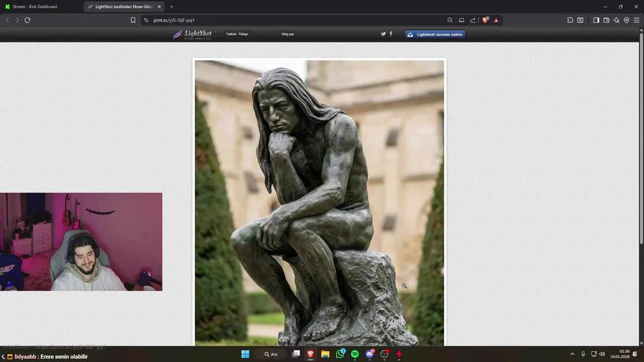Click the Giriş yap sign-in link
This screenshot has height=362, width=644.
pyautogui.click(x=287, y=34)
